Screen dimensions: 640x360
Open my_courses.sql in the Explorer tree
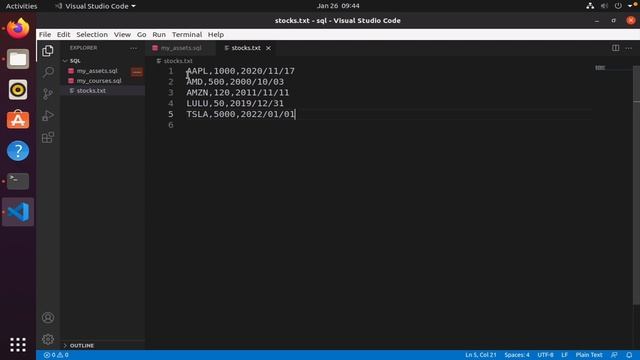99,80
